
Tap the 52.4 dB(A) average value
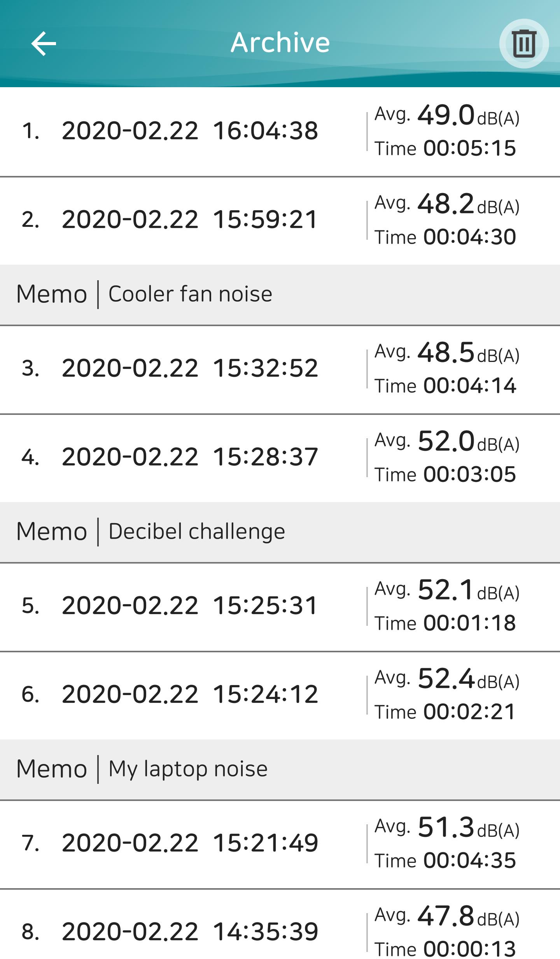point(446,679)
